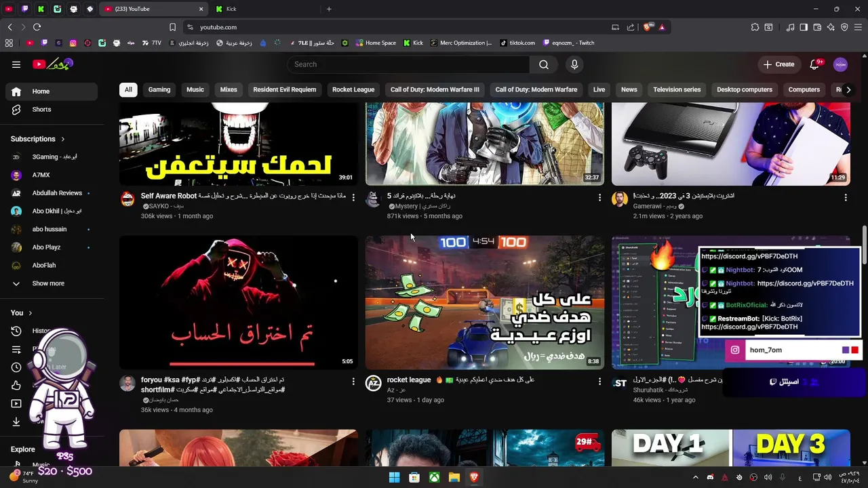Focus the YouTube search box
Viewport: 868px width, 488px height.
click(408, 64)
